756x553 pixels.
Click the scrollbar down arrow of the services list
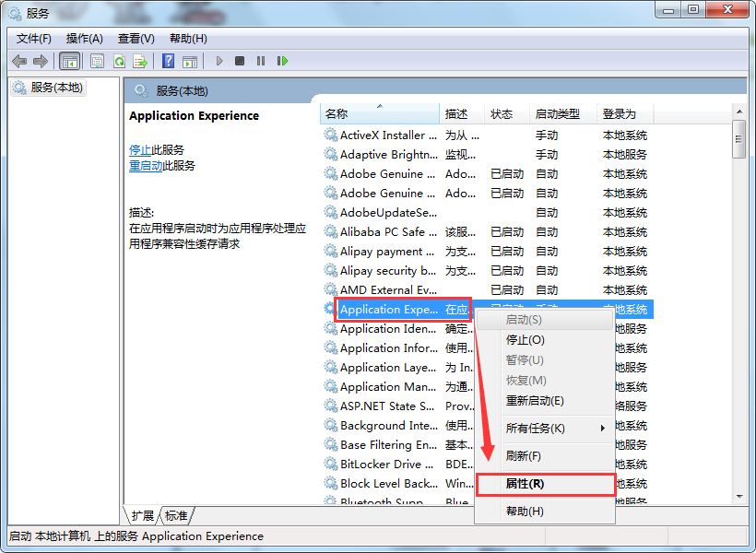[x=738, y=497]
